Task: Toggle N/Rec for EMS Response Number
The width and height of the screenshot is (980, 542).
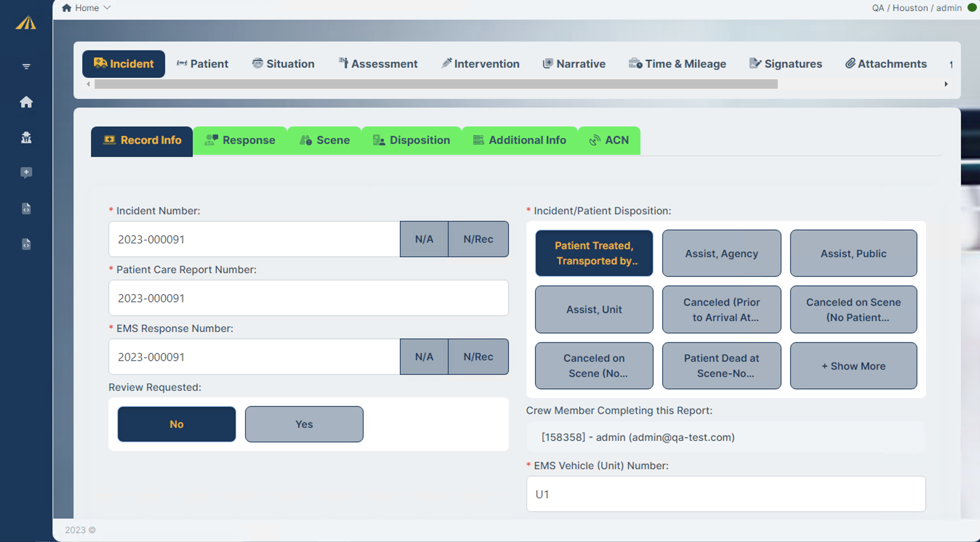Action: [x=478, y=356]
